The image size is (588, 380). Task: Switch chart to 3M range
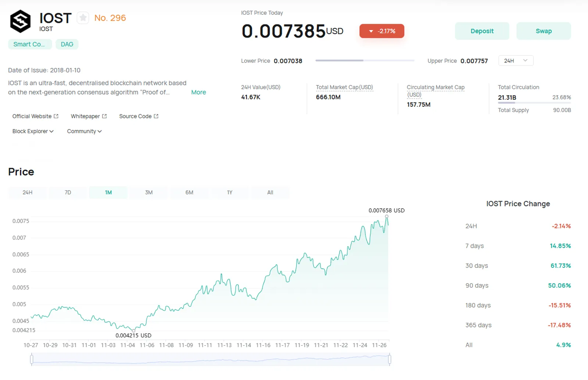(x=149, y=192)
